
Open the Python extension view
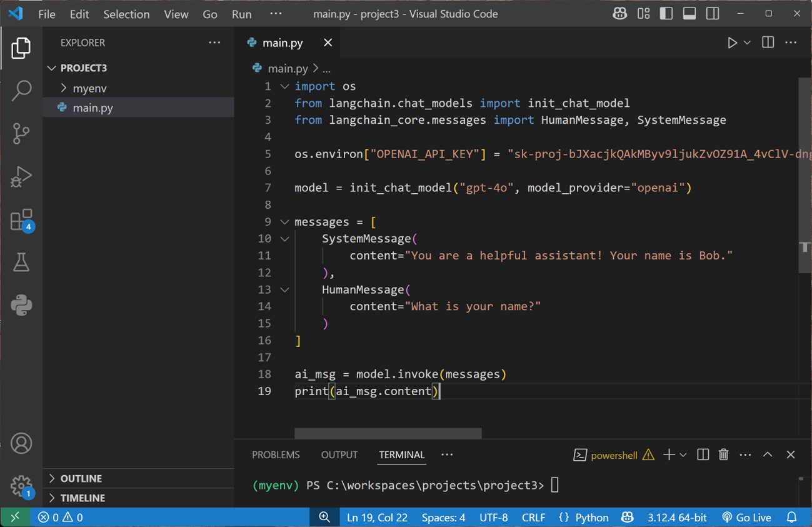coord(21,305)
